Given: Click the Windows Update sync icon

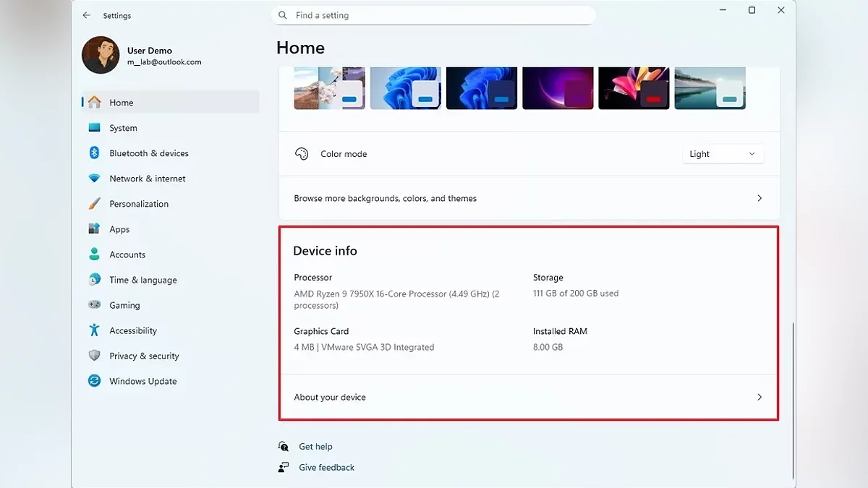Looking at the screenshot, I should 94,381.
